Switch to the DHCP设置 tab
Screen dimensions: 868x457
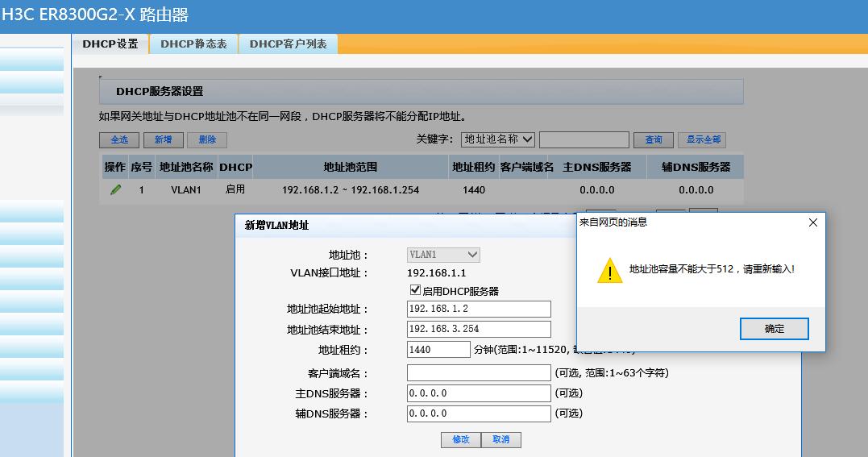tap(110, 44)
